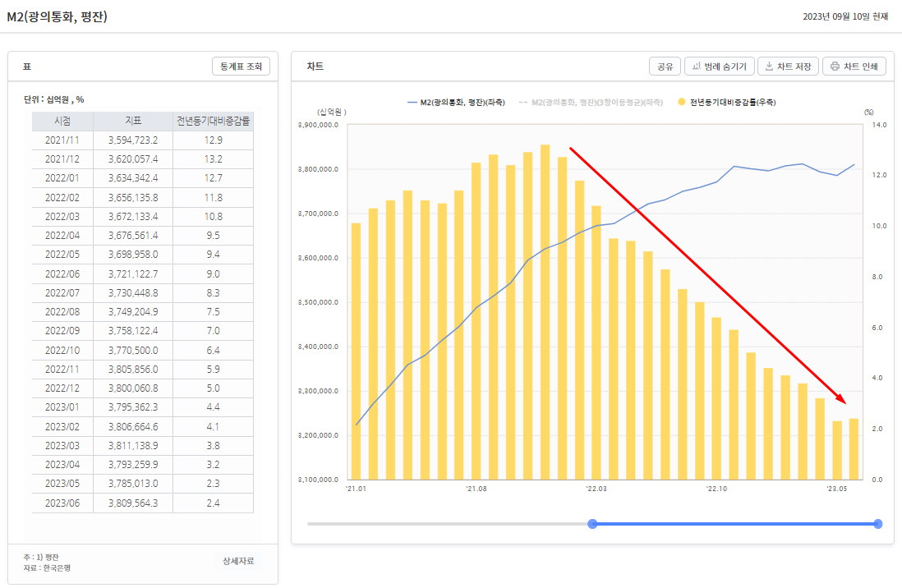Select the 2022/01 row date cell
This screenshot has height=588, width=902.
point(62,177)
